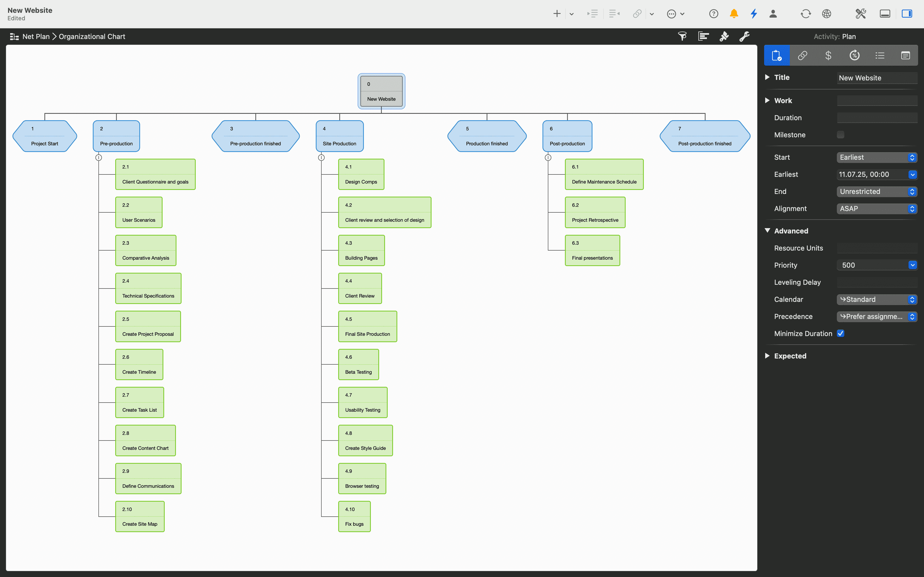Open the filter icon in the view bar
Screen dimensions: 924x577
point(682,36)
